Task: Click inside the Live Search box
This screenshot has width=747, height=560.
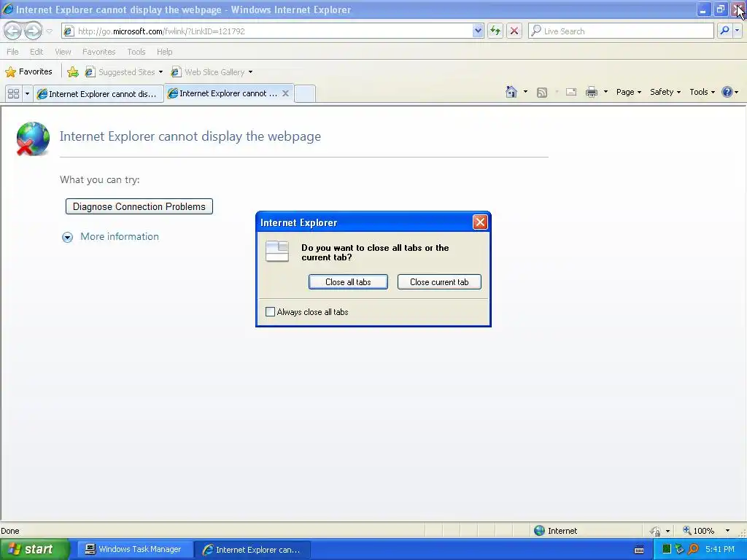Action: point(621,31)
